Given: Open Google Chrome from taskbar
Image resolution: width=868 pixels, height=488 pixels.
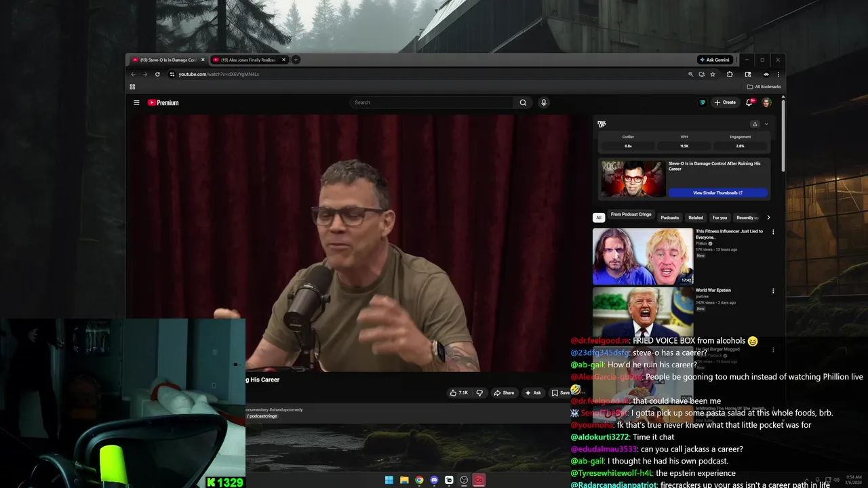Looking at the screenshot, I should click(x=419, y=480).
